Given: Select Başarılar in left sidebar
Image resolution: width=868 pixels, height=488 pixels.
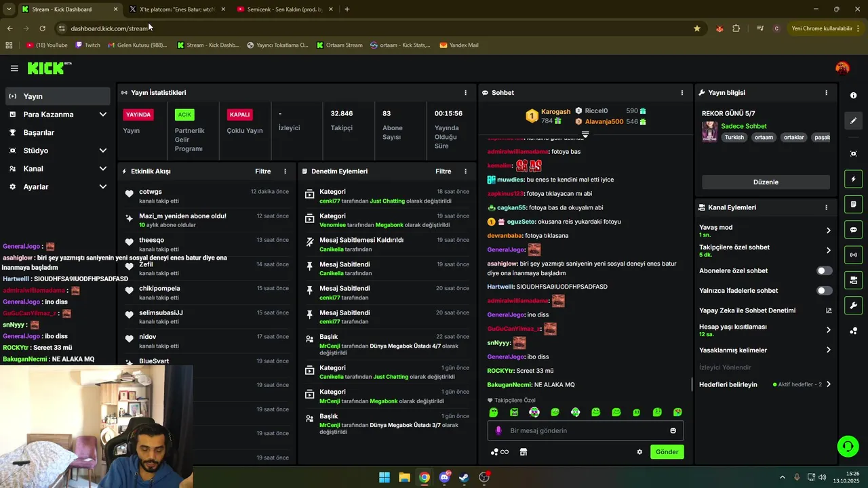Looking at the screenshot, I should pos(57,133).
